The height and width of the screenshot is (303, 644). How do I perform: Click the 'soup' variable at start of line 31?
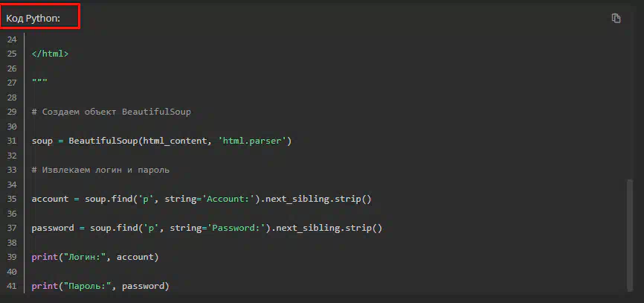tap(42, 141)
